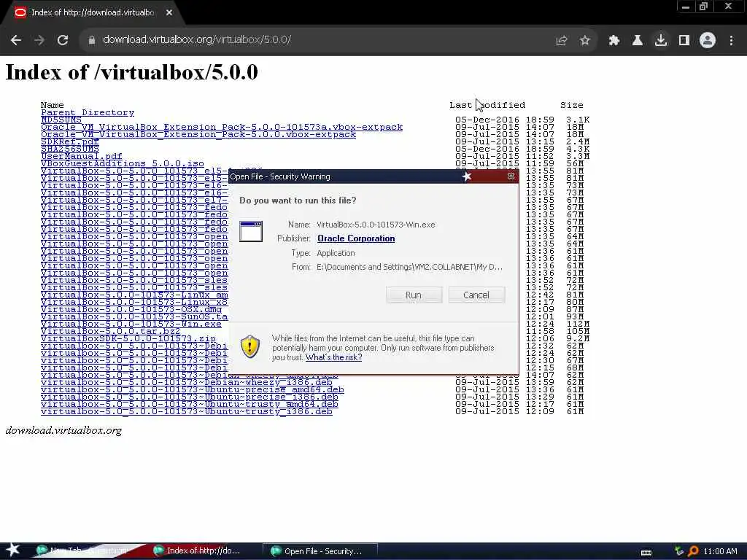This screenshot has width=747, height=560.
Task: Open the MD5SUMS file link
Action: pyautogui.click(x=61, y=120)
